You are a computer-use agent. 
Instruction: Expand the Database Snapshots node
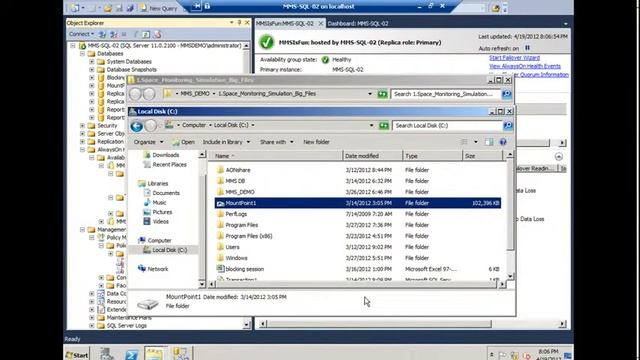[x=91, y=70]
